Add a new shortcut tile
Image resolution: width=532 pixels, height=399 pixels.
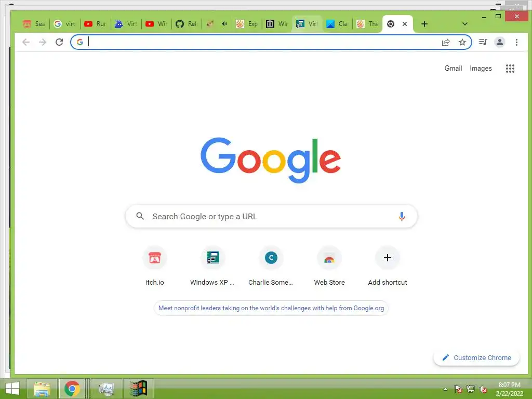click(x=388, y=266)
